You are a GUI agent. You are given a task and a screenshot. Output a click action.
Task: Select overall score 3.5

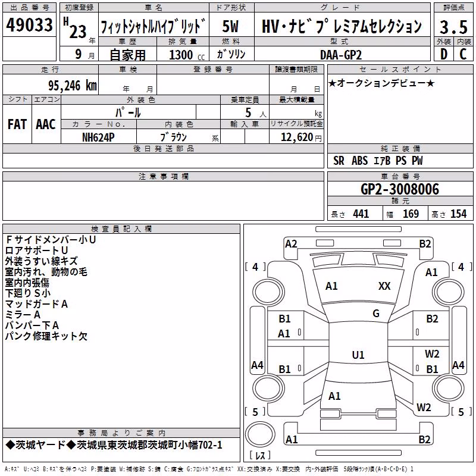(x=453, y=27)
